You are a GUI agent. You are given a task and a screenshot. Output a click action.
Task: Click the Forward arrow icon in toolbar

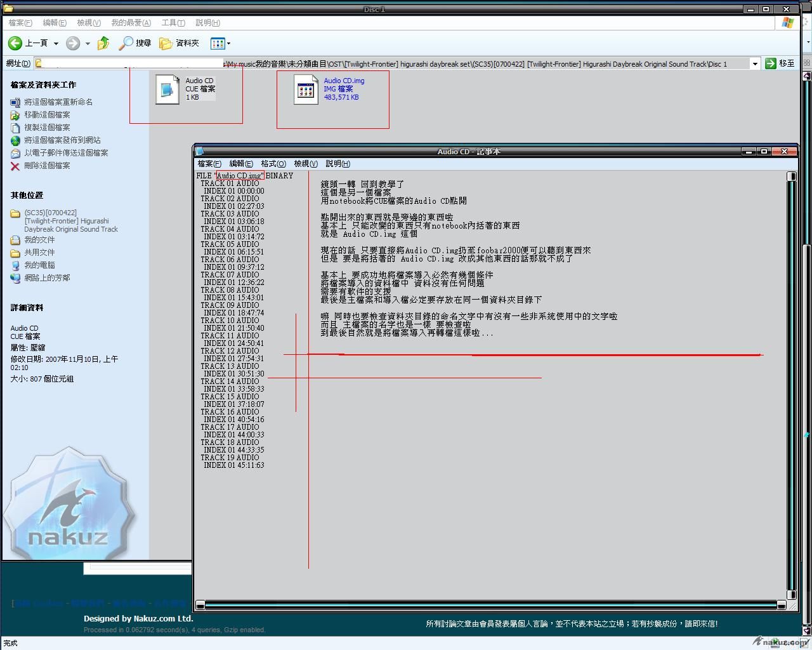(73, 43)
